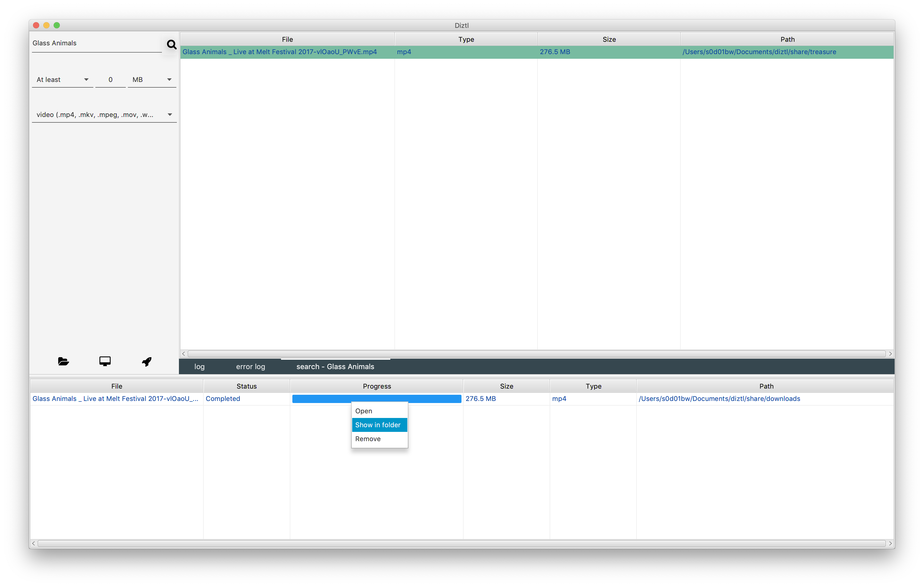Choose Open from the context menu

click(364, 411)
